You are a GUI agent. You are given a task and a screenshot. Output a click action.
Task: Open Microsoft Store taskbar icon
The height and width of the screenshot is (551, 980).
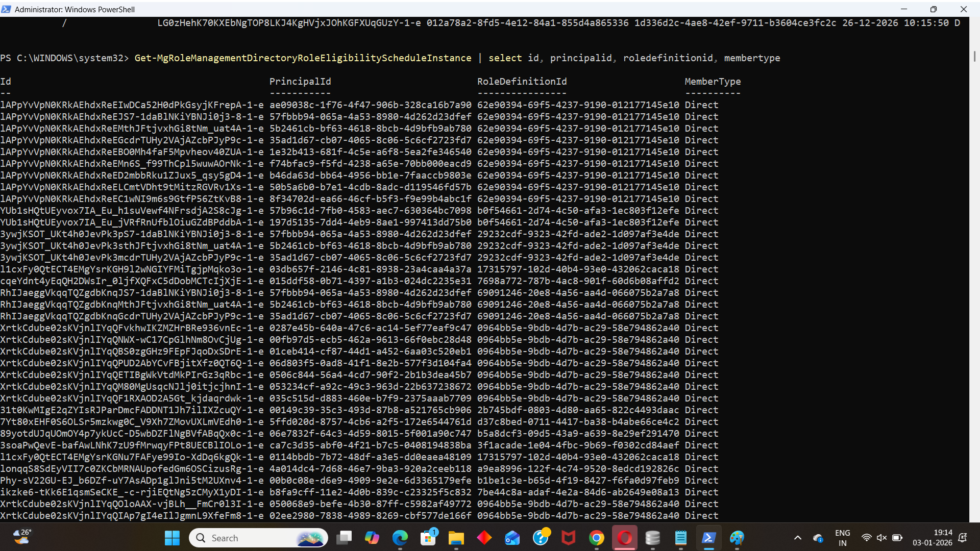(428, 538)
